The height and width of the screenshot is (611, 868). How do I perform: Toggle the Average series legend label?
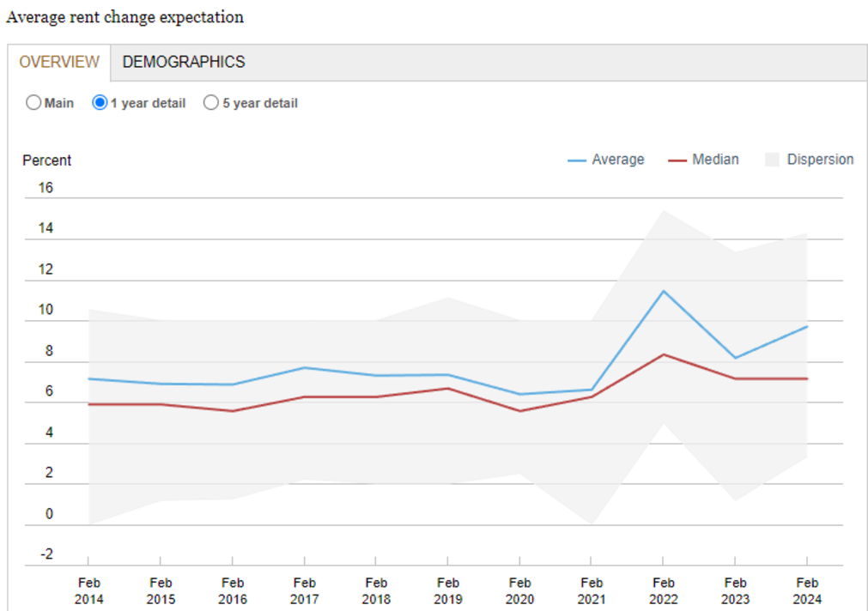(617, 160)
